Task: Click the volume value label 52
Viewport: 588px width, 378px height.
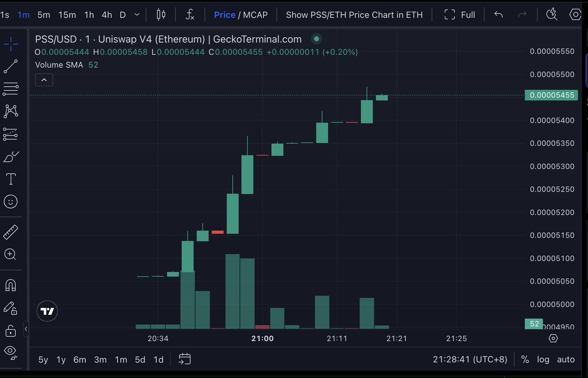Action: pos(534,324)
